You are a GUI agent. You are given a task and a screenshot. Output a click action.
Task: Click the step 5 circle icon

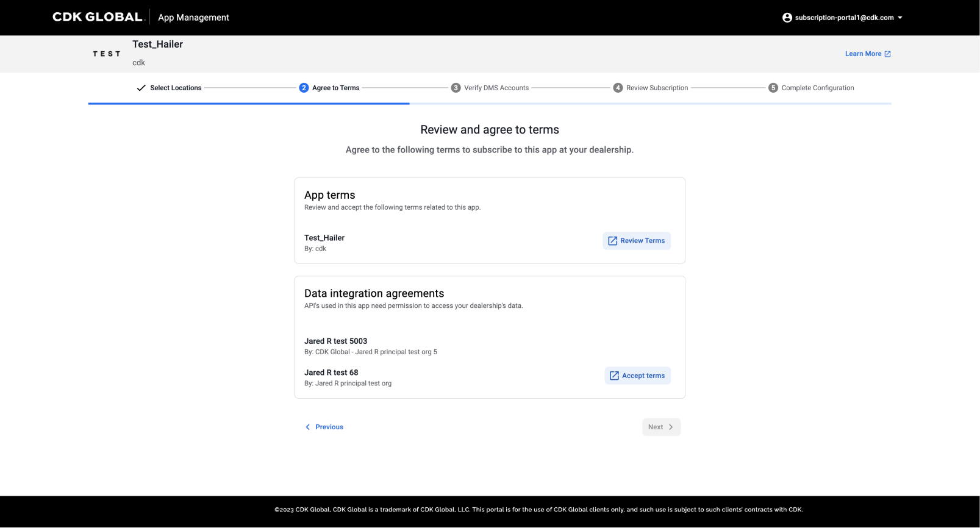773,88
